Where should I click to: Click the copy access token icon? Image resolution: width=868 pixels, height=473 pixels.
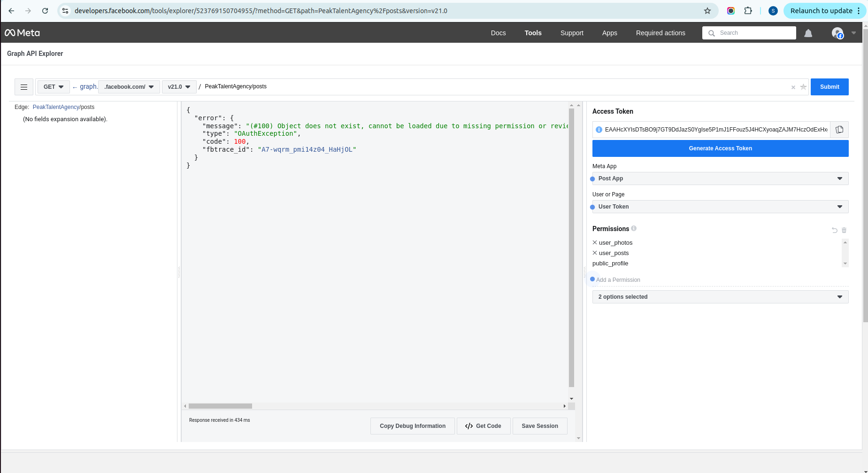[x=839, y=130]
